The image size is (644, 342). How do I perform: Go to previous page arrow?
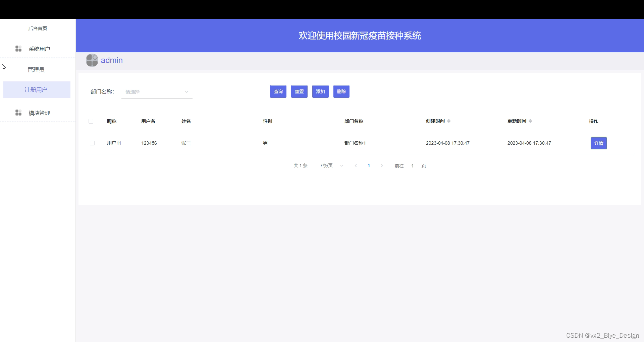(356, 166)
